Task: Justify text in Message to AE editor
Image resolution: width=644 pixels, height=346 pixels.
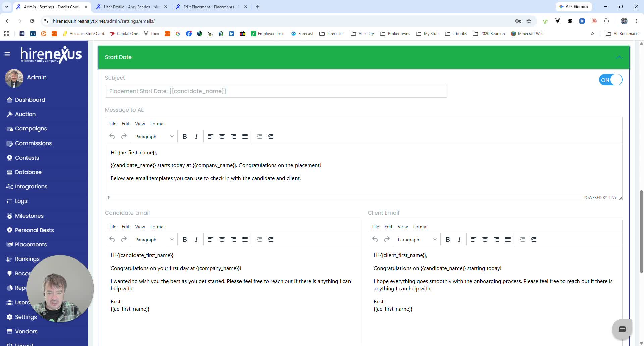Action: click(245, 136)
